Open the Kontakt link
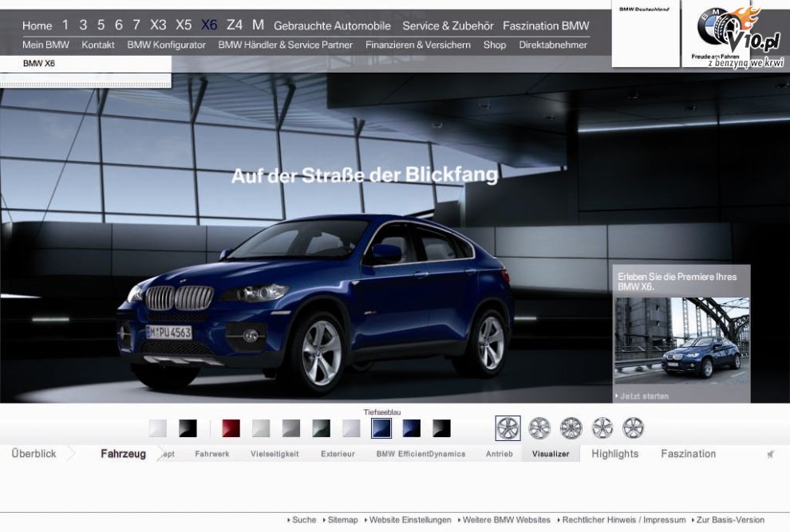The image size is (790, 532). [98, 45]
